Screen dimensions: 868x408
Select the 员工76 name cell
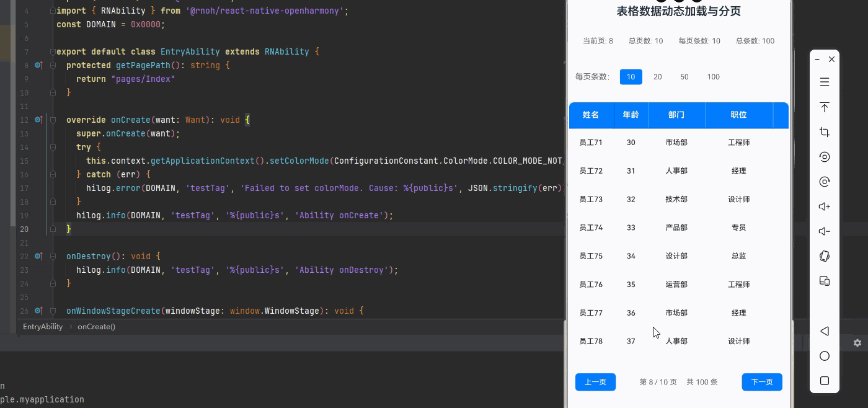(x=591, y=285)
